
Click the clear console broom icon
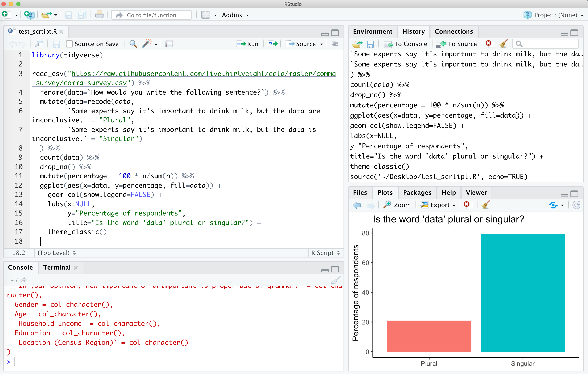(335, 280)
